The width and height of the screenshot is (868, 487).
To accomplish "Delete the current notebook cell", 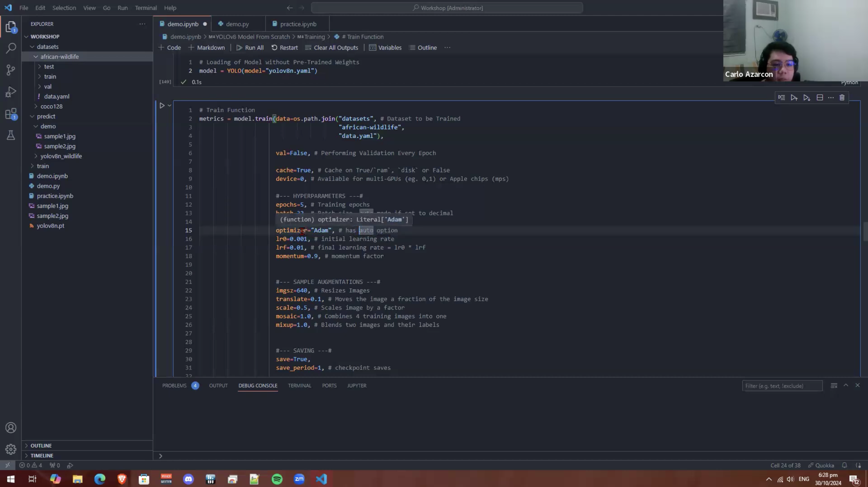I will point(842,98).
